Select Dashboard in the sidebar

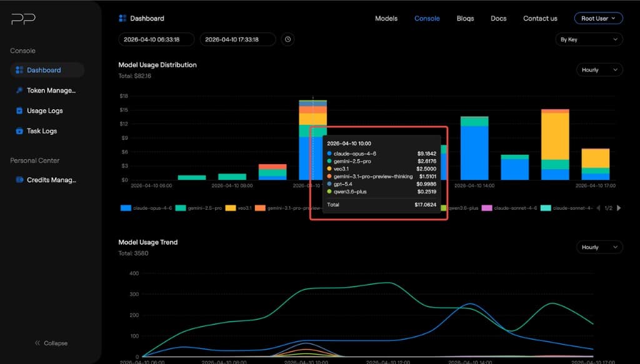[47, 70]
